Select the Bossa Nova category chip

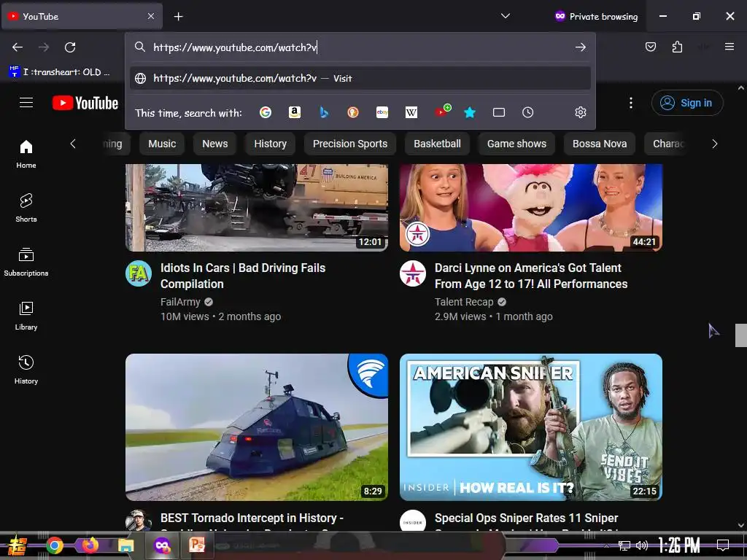[600, 144]
